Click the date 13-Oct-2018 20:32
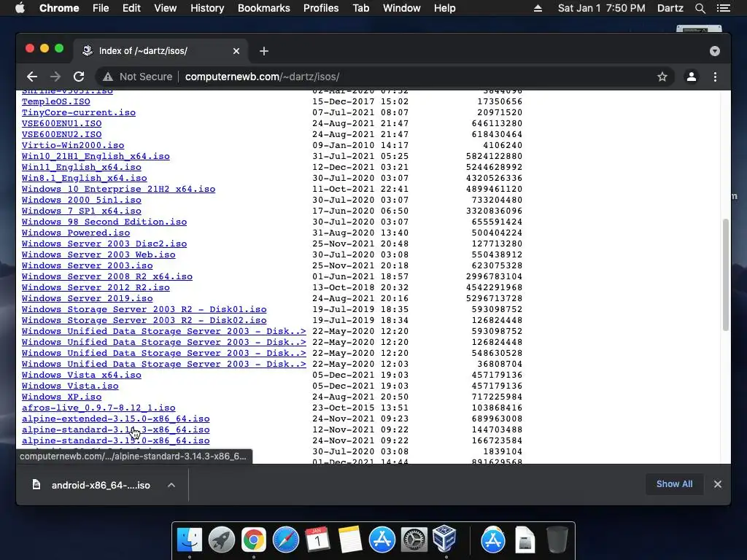The width and height of the screenshot is (747, 560). click(x=360, y=287)
